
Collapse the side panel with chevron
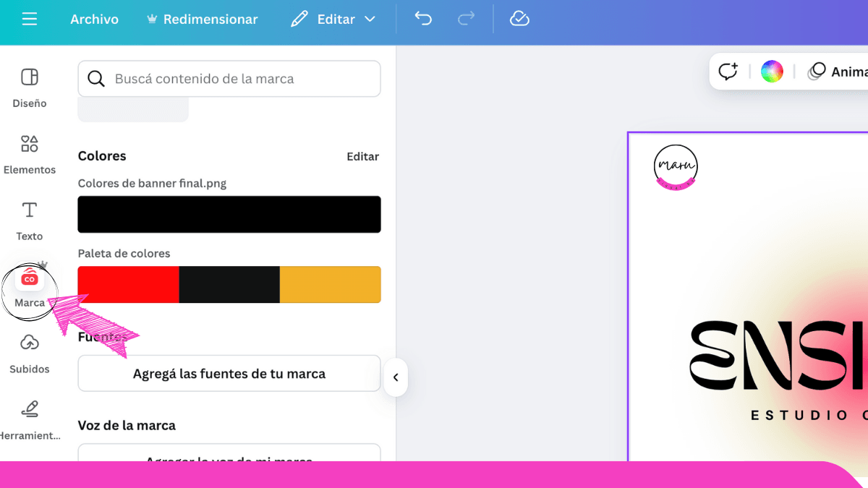pos(396,377)
